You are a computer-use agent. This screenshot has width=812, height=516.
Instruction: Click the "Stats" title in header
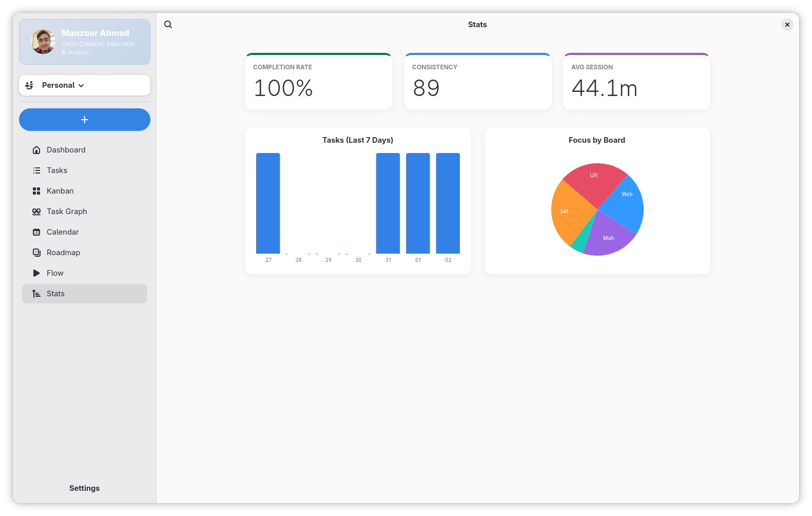pyautogui.click(x=477, y=25)
